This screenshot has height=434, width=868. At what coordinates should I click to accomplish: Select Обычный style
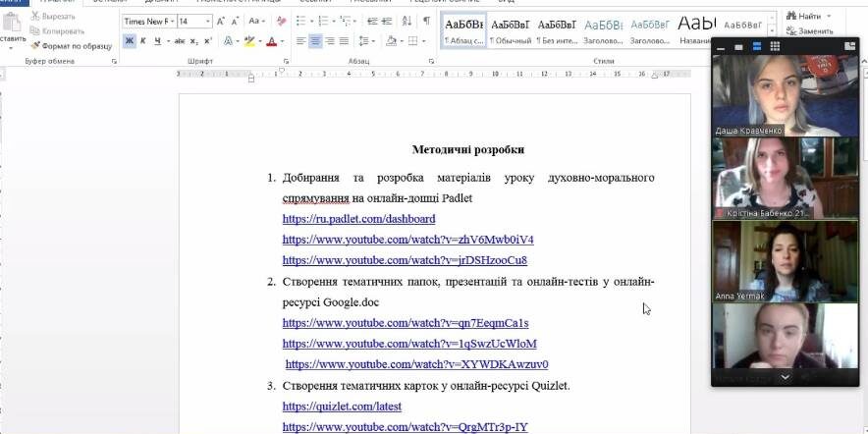(x=511, y=30)
